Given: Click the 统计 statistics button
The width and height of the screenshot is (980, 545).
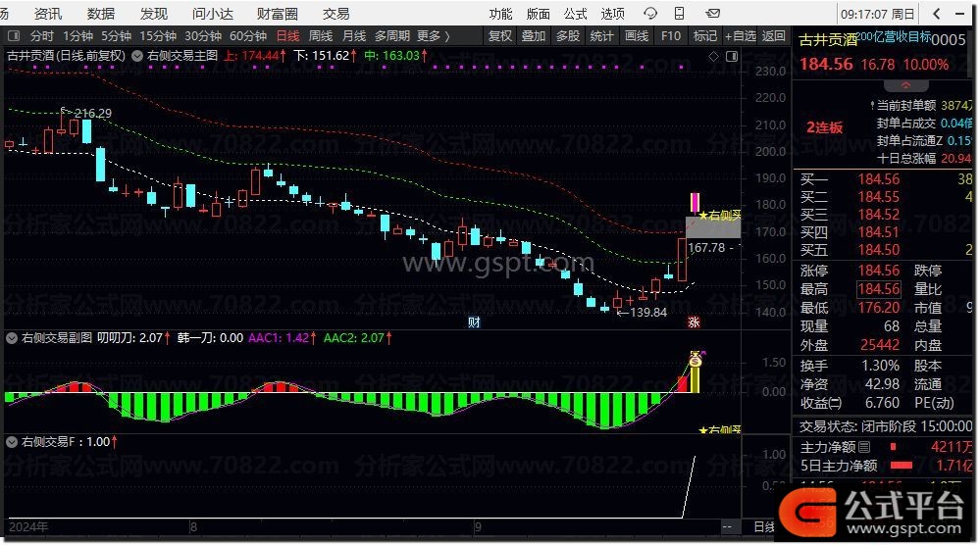Looking at the screenshot, I should (x=601, y=36).
